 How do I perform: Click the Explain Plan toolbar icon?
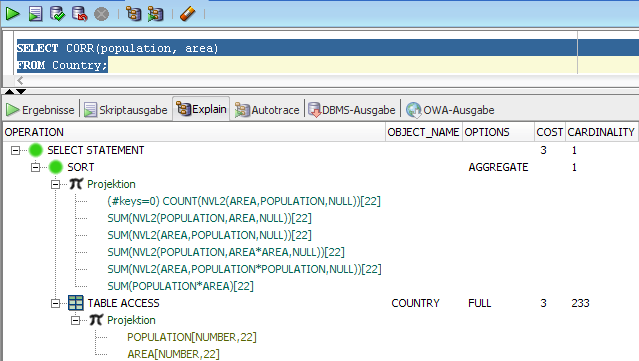pyautogui.click(x=133, y=14)
